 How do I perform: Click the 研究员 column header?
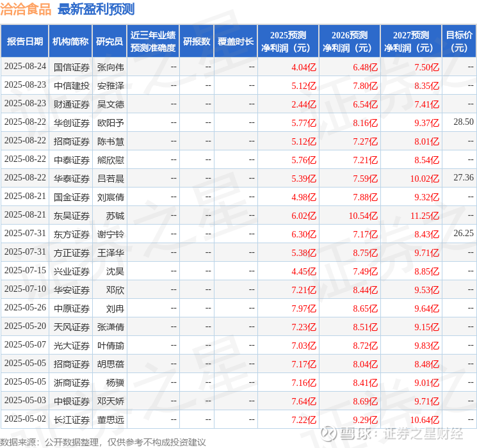pyautogui.click(x=109, y=42)
